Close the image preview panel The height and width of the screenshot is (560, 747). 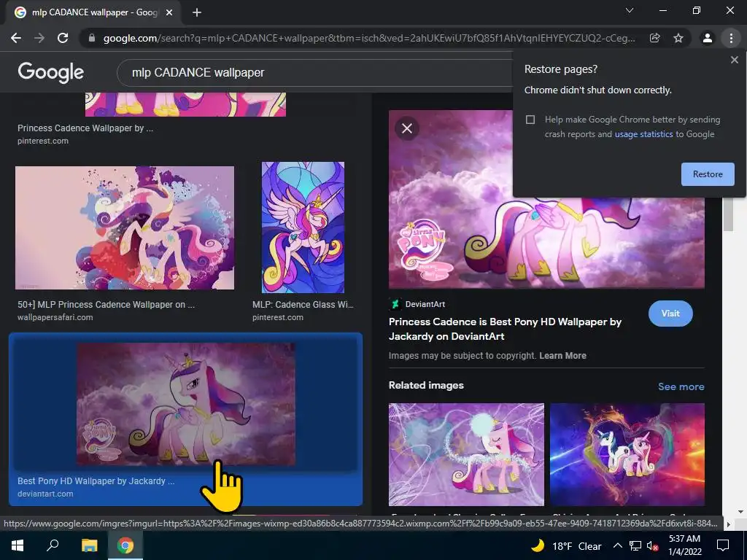coord(407,128)
